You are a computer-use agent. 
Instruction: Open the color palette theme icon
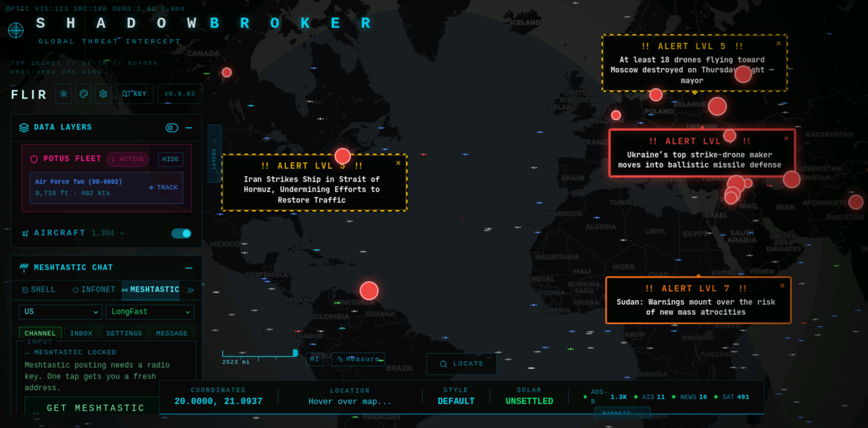(84, 94)
